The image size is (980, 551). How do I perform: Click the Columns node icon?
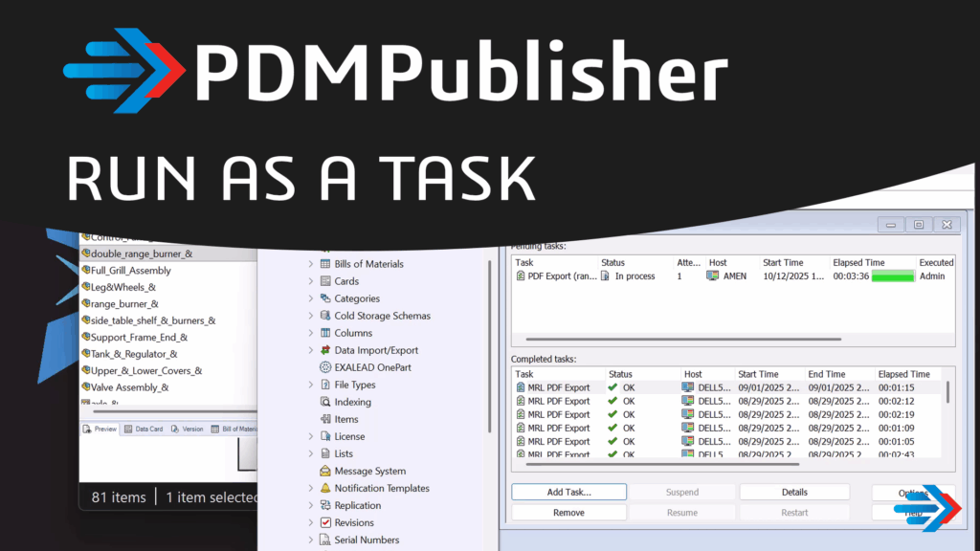325,333
